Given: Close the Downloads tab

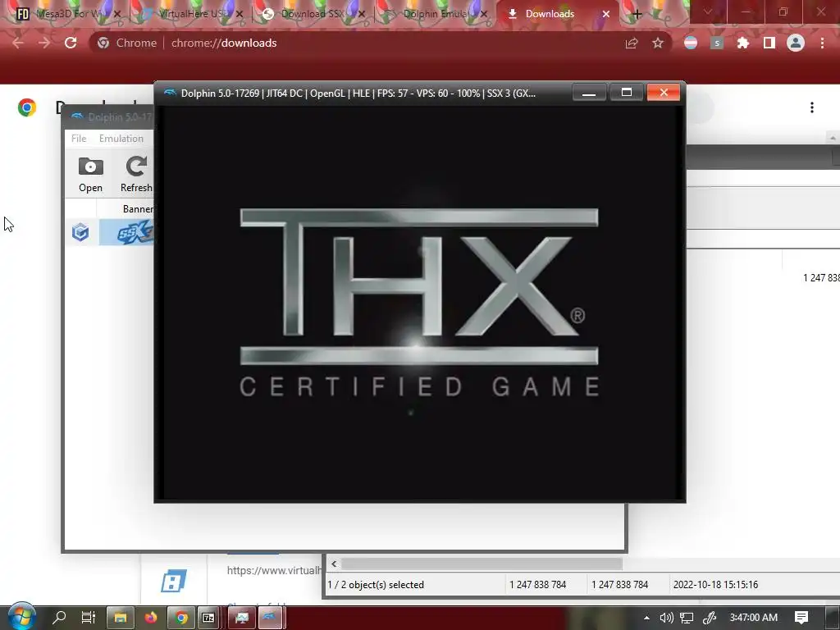Looking at the screenshot, I should coord(606,14).
